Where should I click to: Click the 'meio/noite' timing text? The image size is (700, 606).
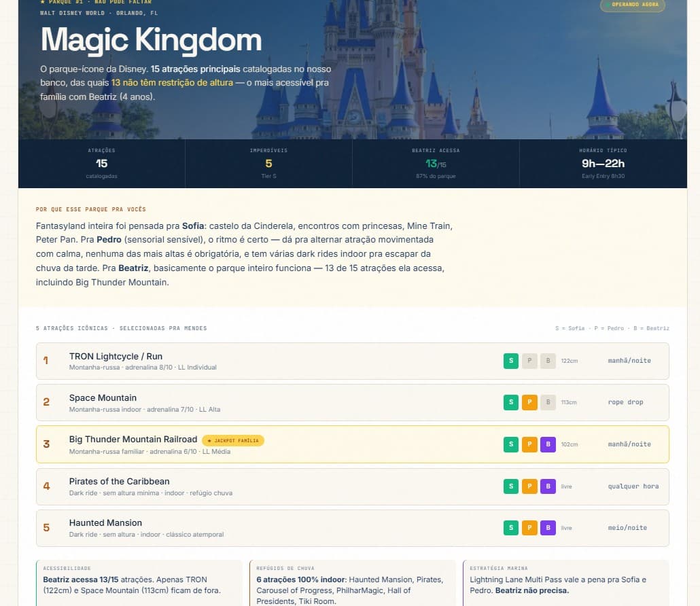tap(627, 527)
